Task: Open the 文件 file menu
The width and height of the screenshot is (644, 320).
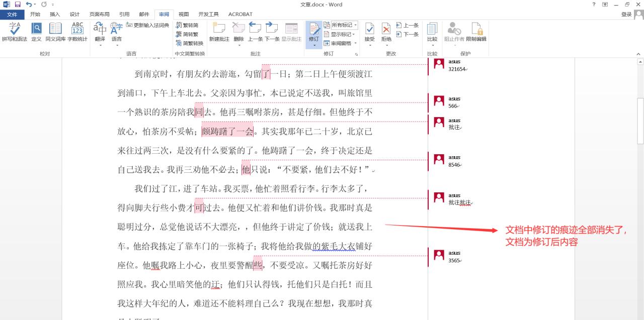Action: (x=12, y=14)
